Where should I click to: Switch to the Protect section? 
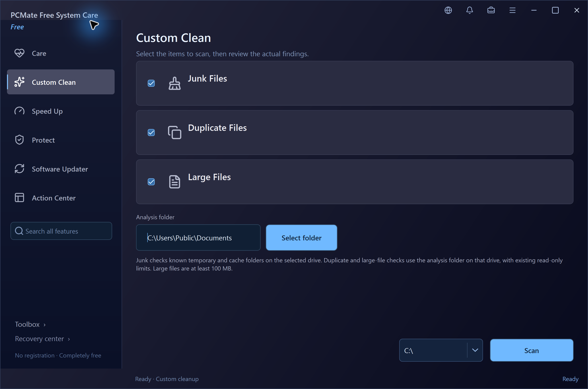click(61, 140)
